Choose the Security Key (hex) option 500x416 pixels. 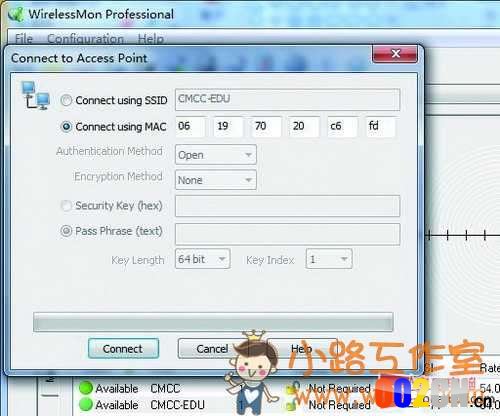(66, 205)
